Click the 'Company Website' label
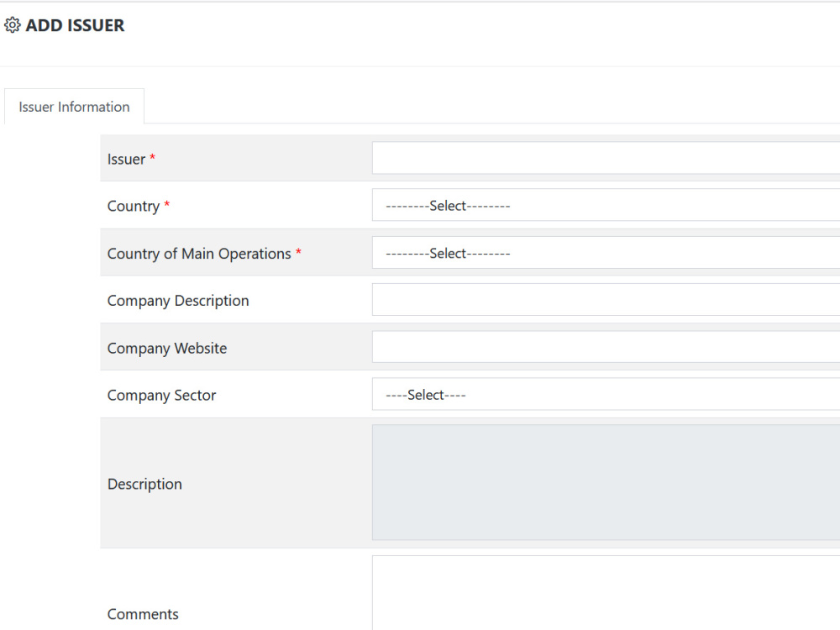The width and height of the screenshot is (840, 630). (x=167, y=349)
